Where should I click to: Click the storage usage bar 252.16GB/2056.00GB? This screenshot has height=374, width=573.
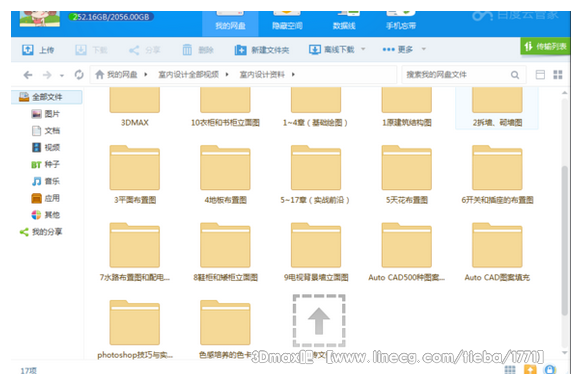[111, 17]
